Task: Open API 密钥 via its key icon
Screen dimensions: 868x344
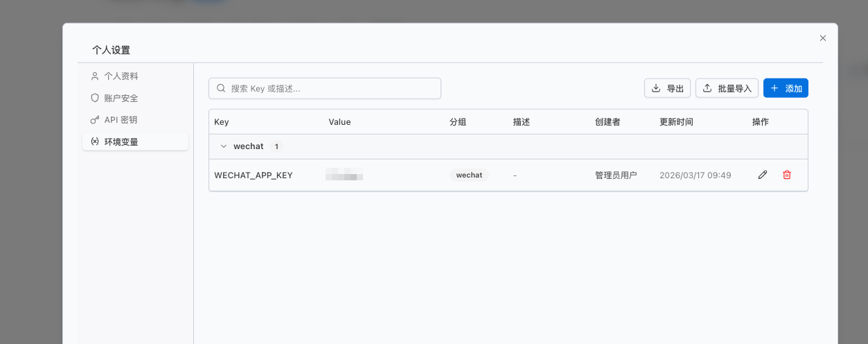Action: click(95, 120)
